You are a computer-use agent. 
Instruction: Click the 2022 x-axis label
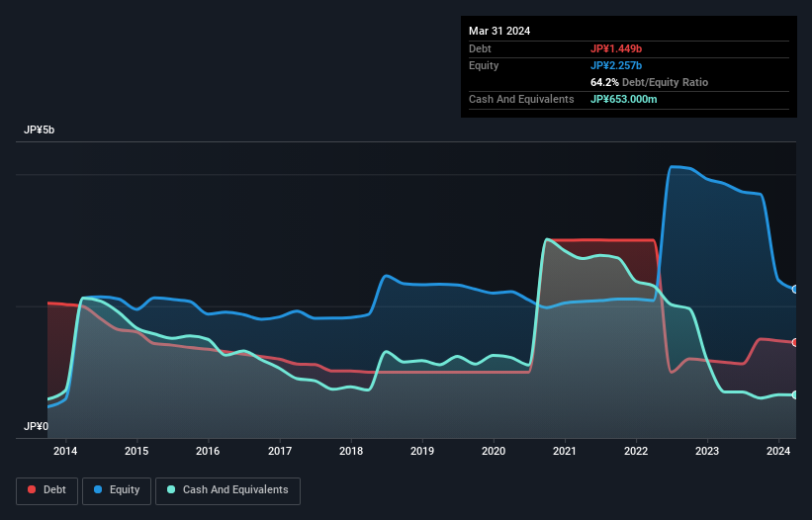click(636, 451)
